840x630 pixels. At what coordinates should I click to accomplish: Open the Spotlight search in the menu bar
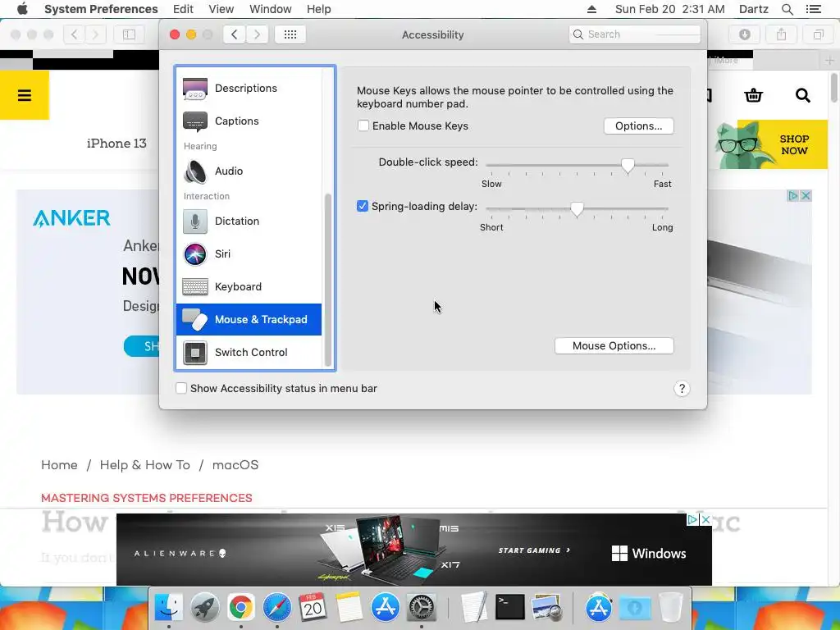tap(787, 9)
